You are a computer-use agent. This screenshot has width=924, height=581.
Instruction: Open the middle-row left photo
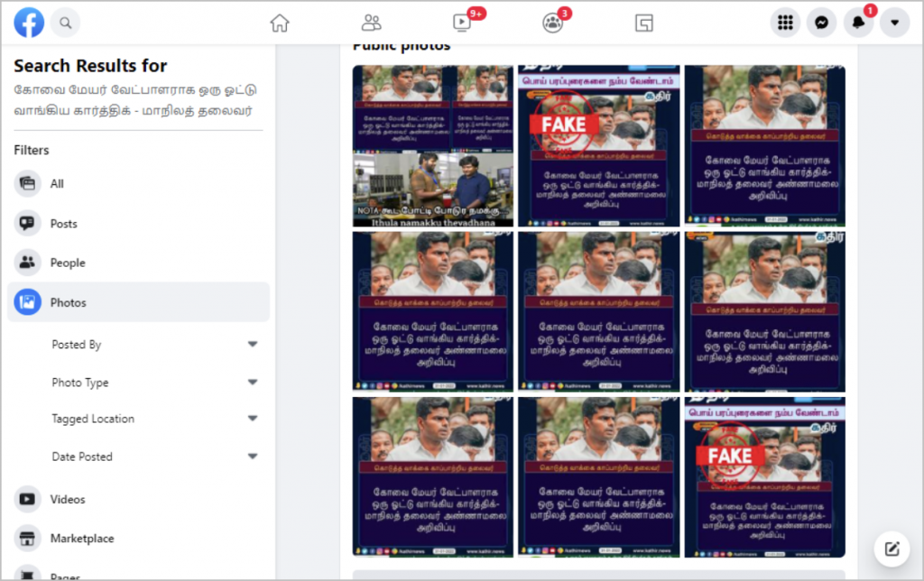[x=433, y=311]
